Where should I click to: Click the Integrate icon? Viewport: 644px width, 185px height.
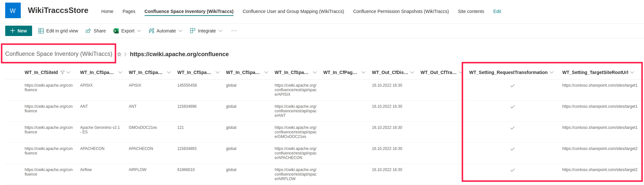193,31
